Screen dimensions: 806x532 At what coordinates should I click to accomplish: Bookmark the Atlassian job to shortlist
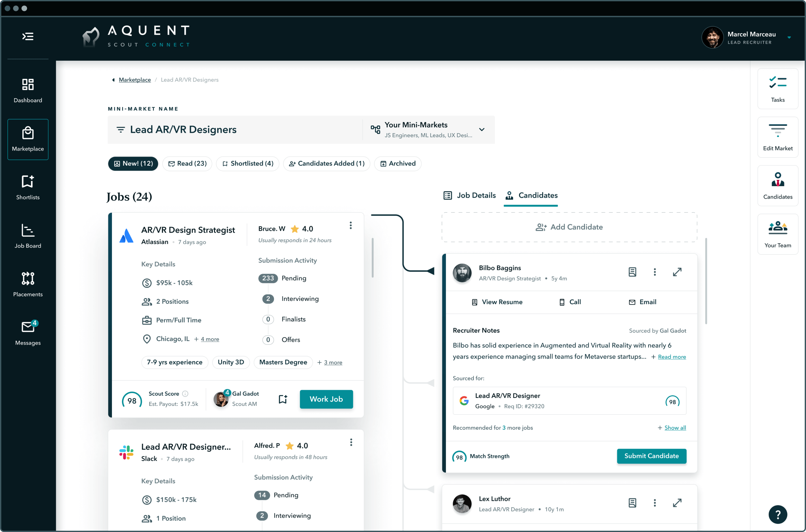tap(283, 399)
